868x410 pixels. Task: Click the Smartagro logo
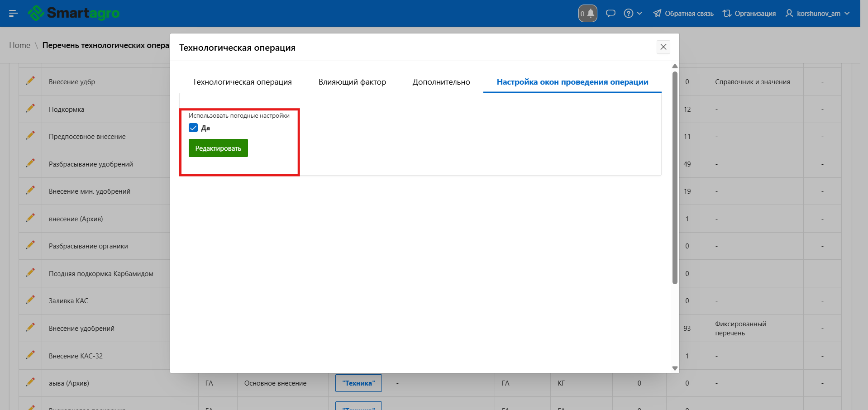click(x=74, y=13)
